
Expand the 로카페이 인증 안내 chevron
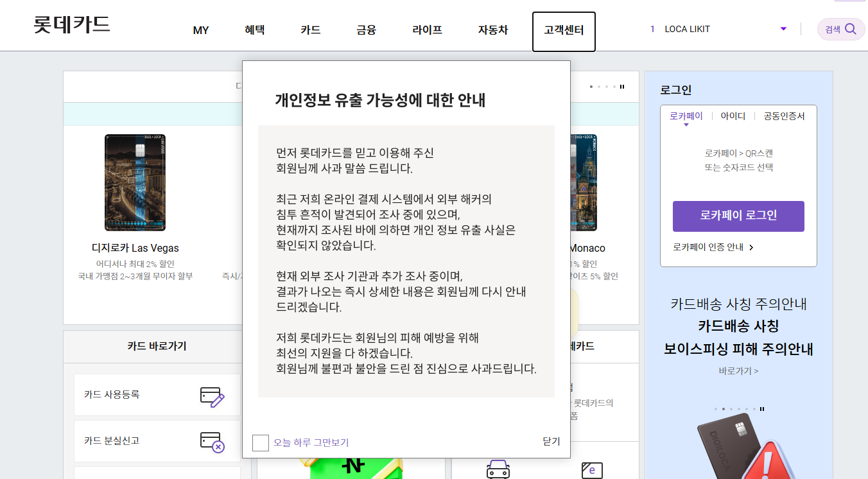[x=751, y=247]
